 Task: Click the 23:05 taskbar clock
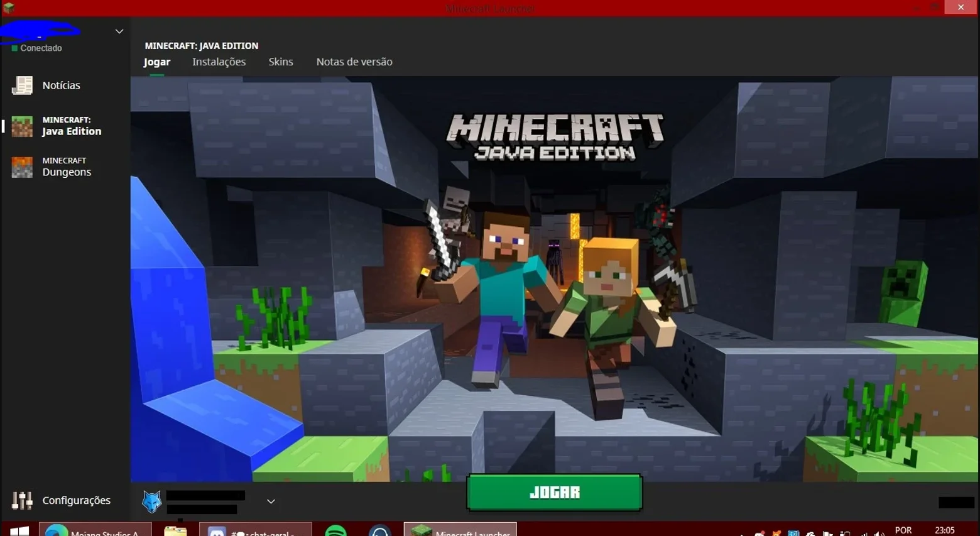point(945,530)
